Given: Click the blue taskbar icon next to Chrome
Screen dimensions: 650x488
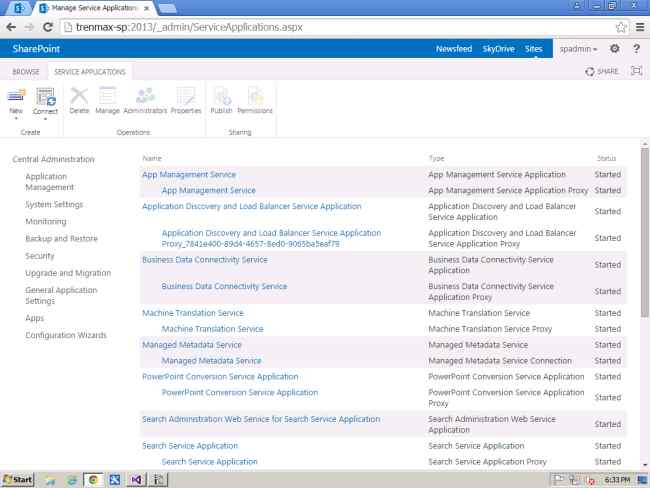Looking at the screenshot, I should pos(114,480).
